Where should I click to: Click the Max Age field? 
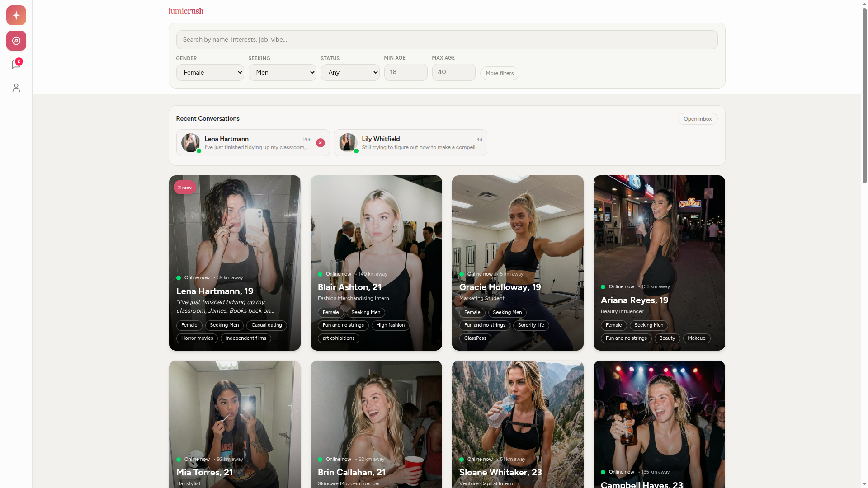coord(453,72)
